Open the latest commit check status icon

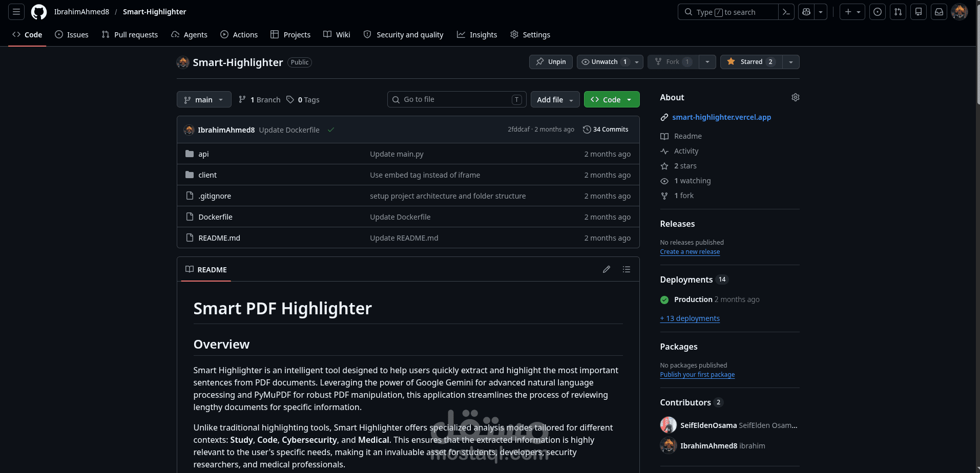(x=331, y=130)
